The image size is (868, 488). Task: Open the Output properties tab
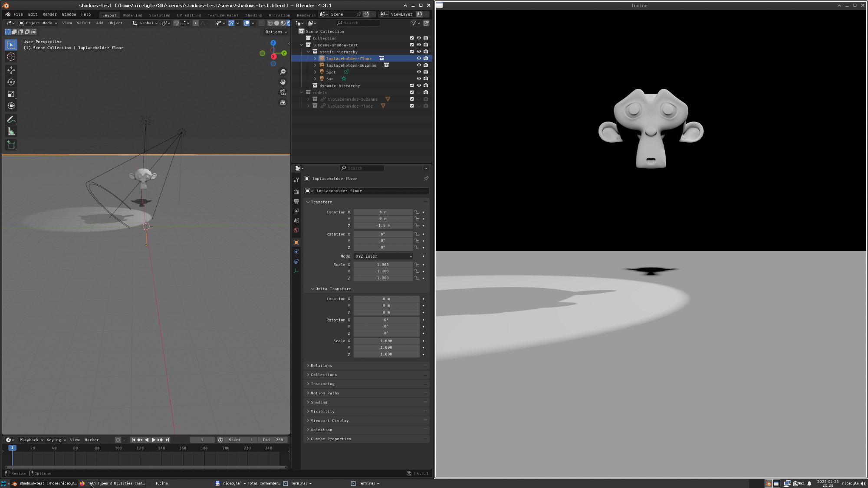tap(296, 201)
